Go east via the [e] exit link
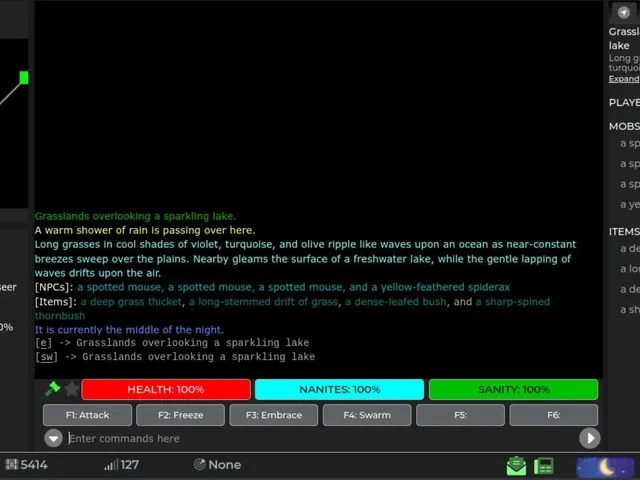Screen dimensions: 640x480 43,343
